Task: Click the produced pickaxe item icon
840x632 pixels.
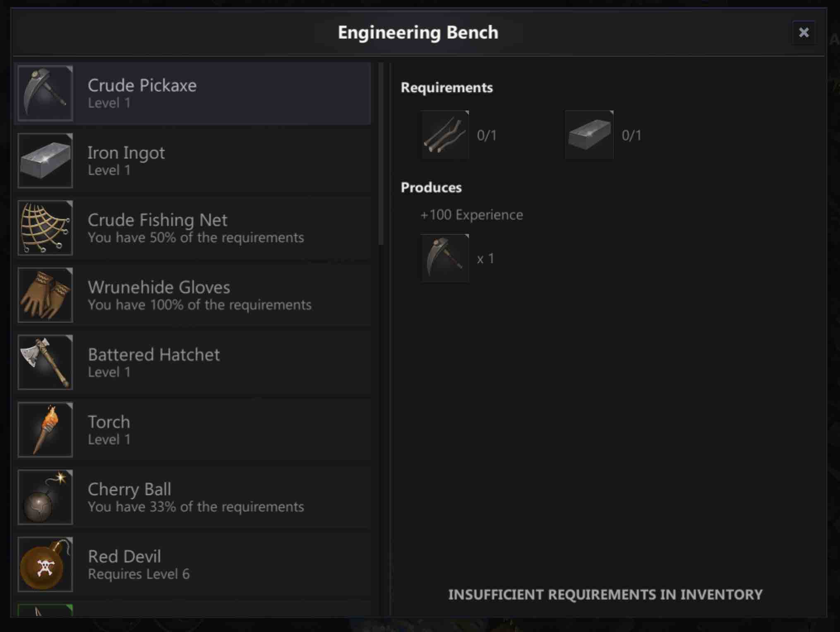Action: [x=445, y=258]
